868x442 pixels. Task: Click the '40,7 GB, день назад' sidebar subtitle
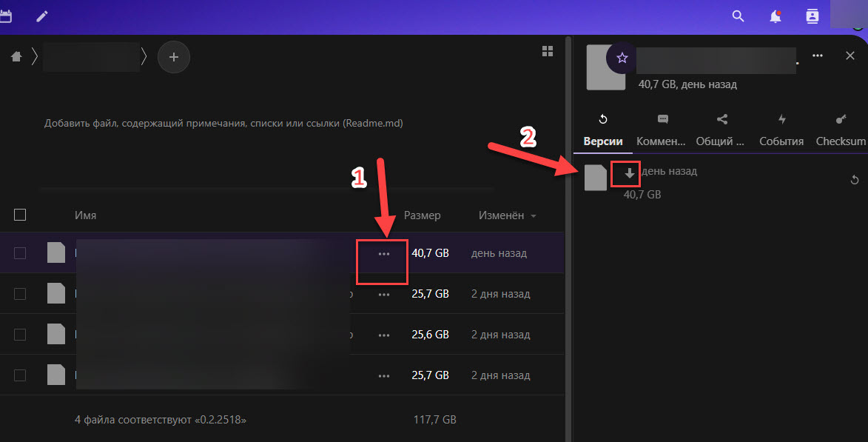coord(687,84)
